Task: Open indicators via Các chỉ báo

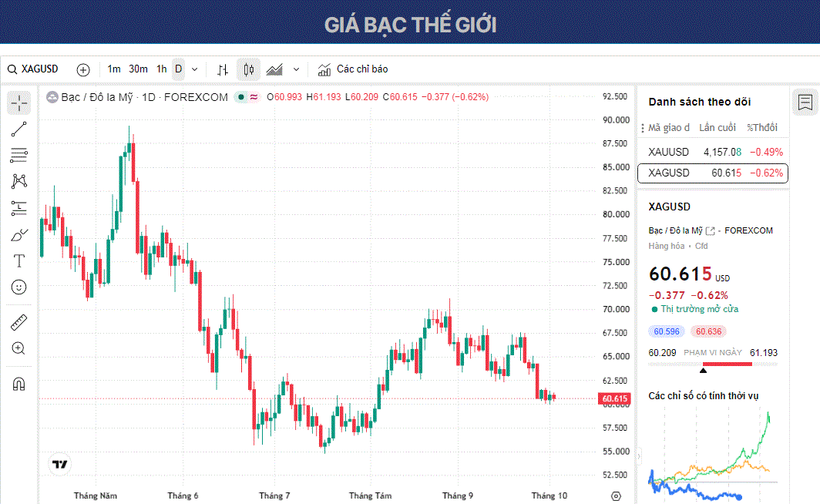Action: pos(353,69)
